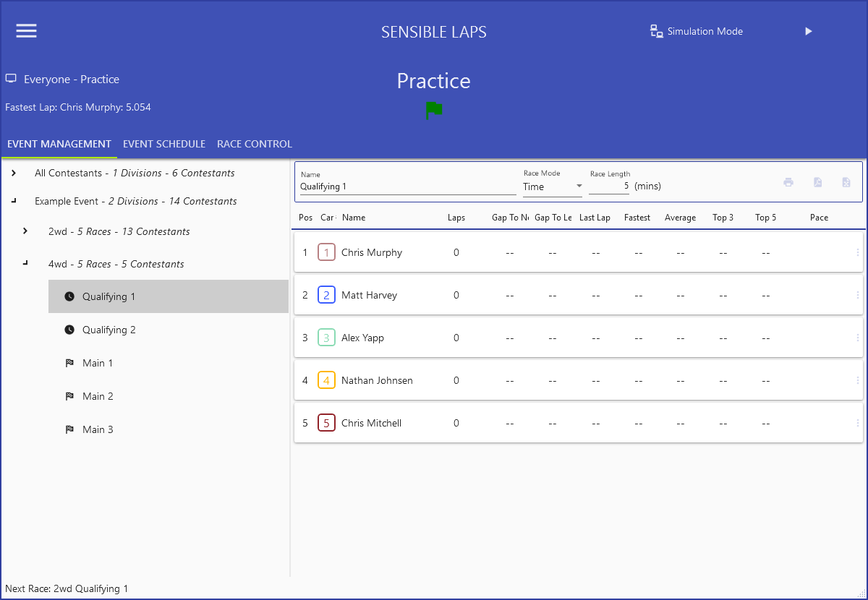Viewport: 868px width, 600px height.
Task: Click the export to PDF icon
Action: pos(817,182)
